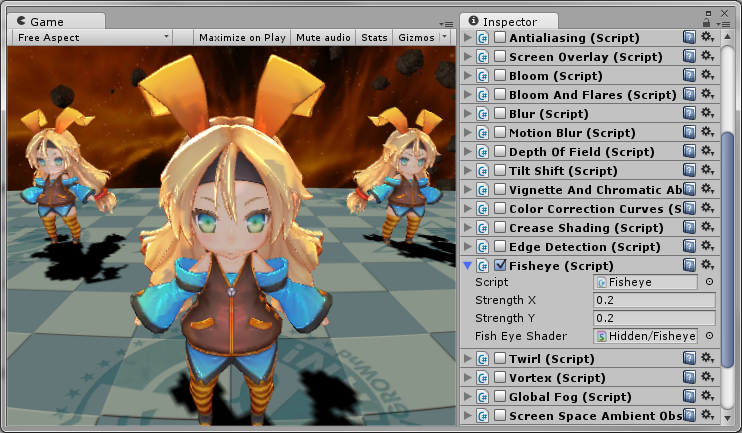Image resolution: width=742 pixels, height=433 pixels.
Task: Expand the Bloom And Flares component
Action: (x=468, y=94)
